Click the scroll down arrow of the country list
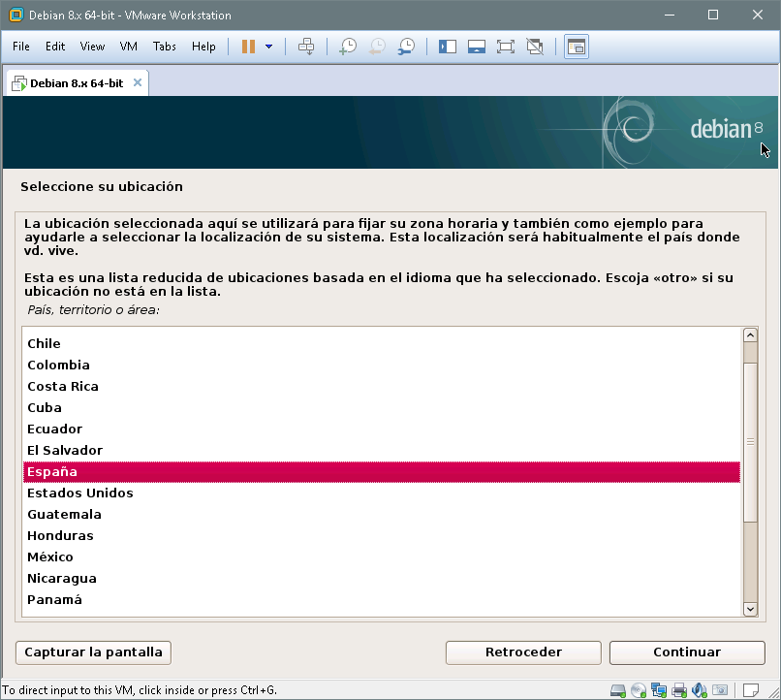781x700 pixels. point(749,608)
